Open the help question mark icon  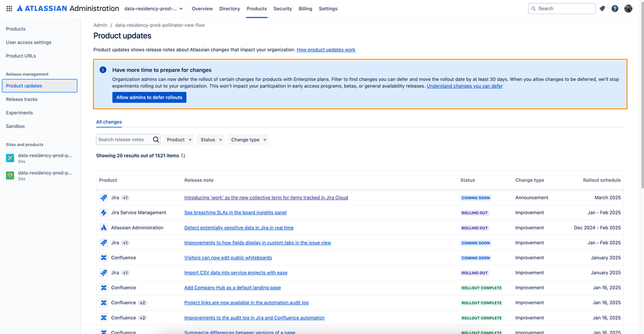coord(615,8)
